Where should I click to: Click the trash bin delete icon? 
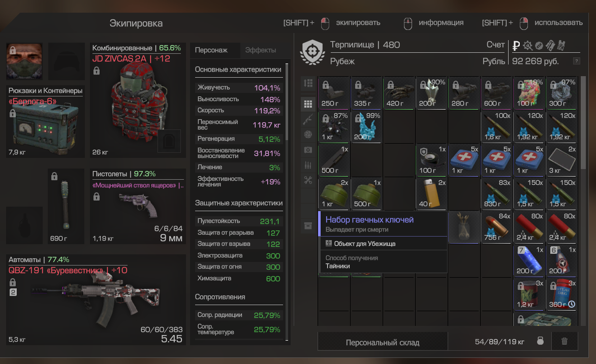pos(564,341)
